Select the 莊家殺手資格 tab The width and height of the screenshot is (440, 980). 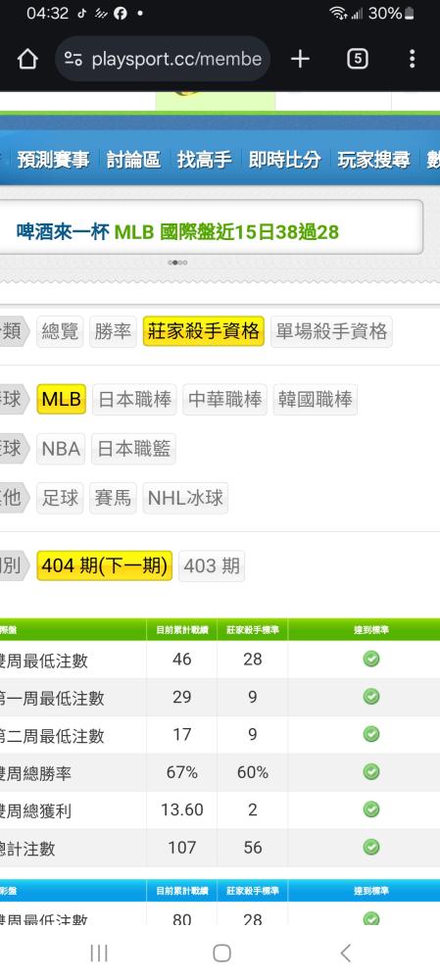click(204, 331)
